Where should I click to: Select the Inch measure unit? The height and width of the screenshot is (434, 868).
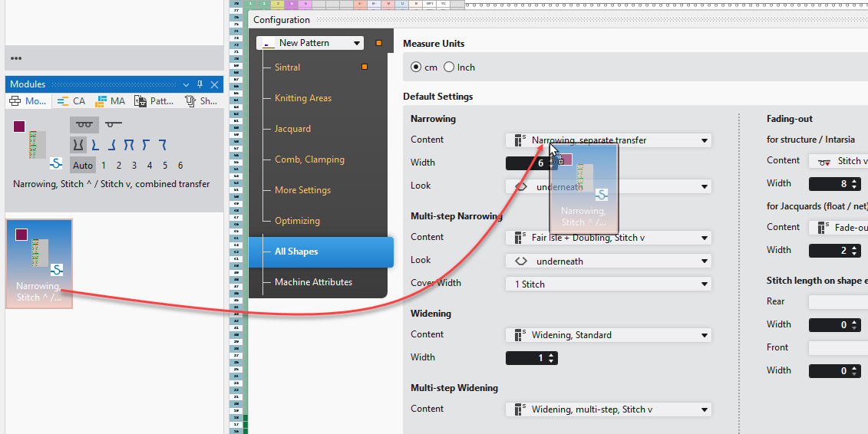point(449,67)
